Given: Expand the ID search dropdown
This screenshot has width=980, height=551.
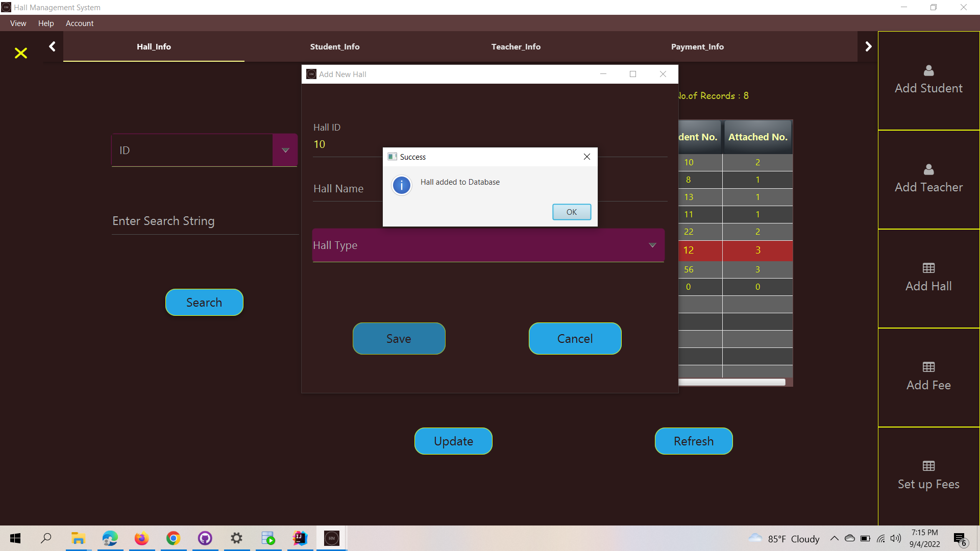Looking at the screenshot, I should pyautogui.click(x=285, y=150).
